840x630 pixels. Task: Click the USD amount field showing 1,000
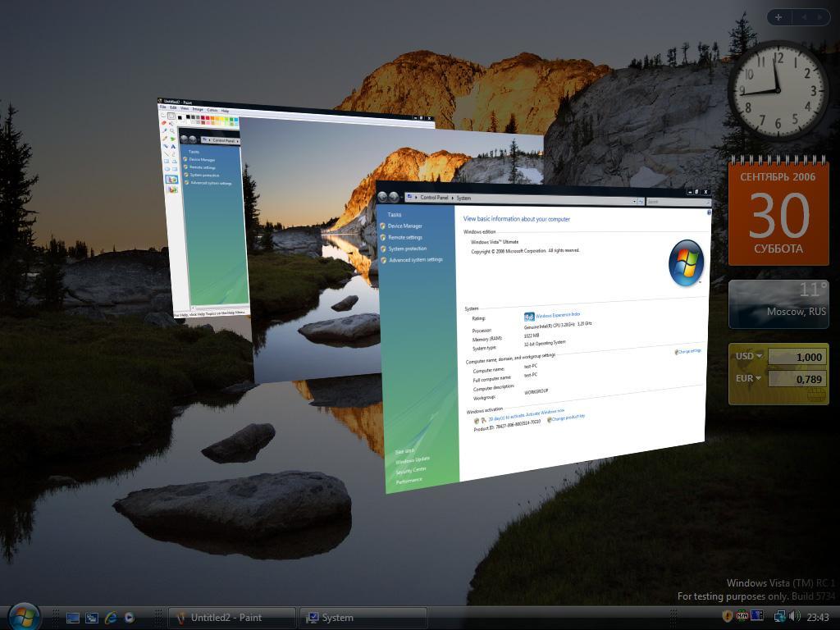pyautogui.click(x=797, y=357)
